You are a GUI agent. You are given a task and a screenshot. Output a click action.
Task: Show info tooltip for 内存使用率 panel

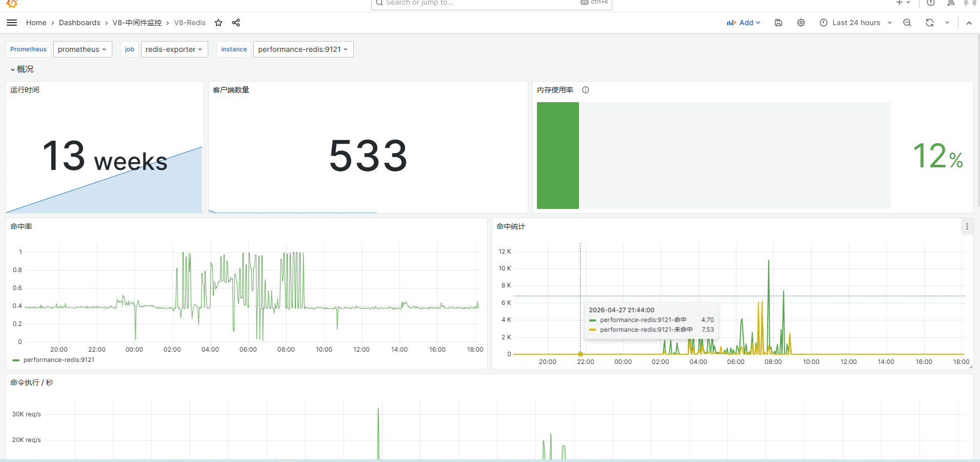pos(586,90)
